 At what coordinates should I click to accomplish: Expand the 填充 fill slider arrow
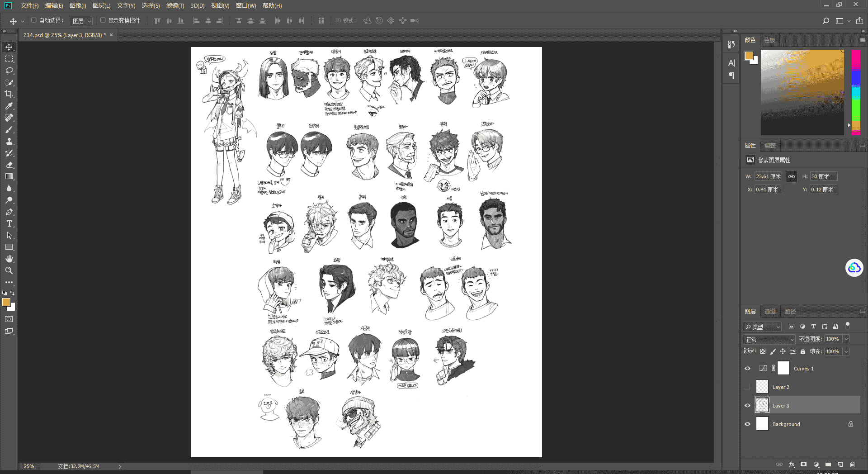pos(846,351)
